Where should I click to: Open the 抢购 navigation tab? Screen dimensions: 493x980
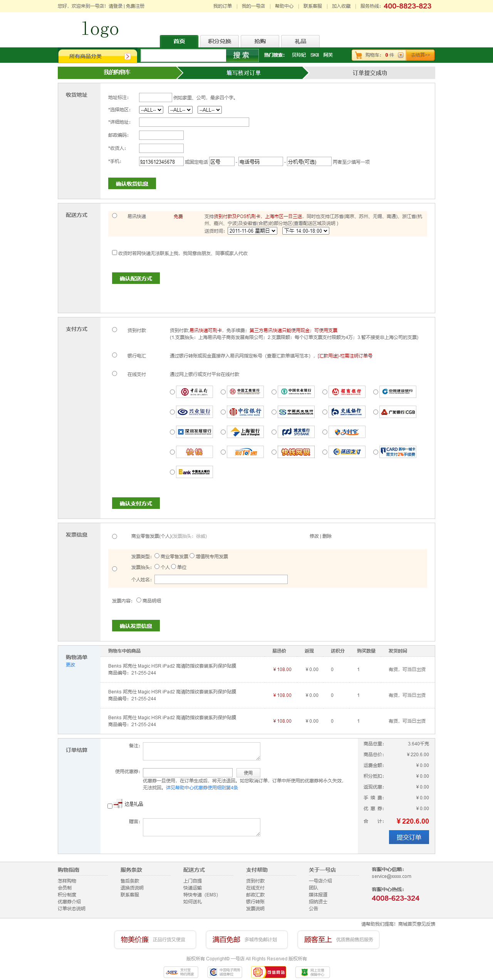coord(260,41)
